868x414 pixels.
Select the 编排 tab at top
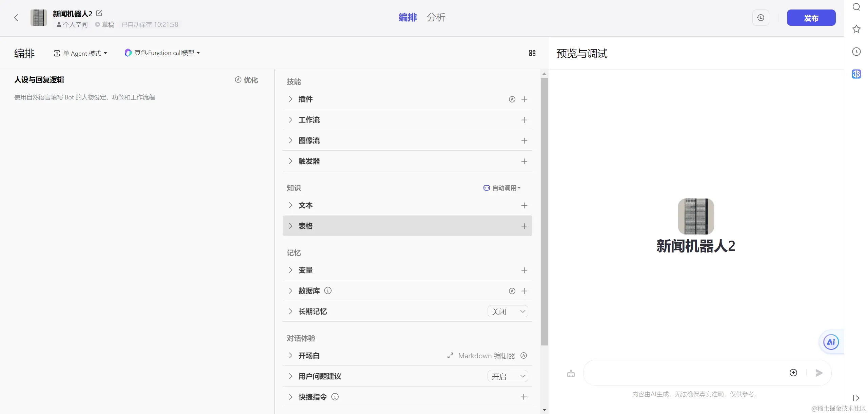[407, 17]
